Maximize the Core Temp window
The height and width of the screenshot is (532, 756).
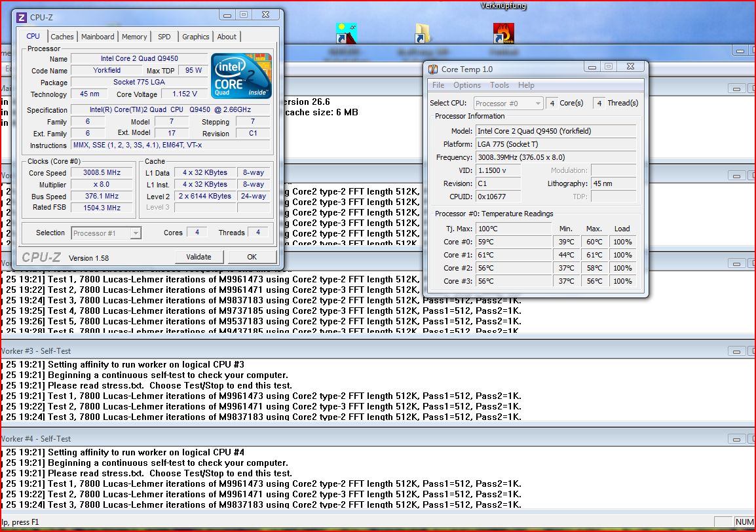(609, 67)
